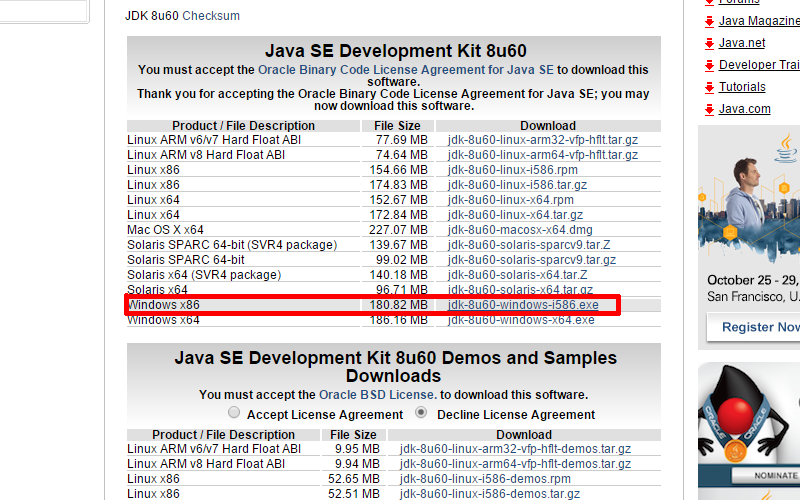Image resolution: width=800 pixels, height=500 pixels.
Task: Download jdk-8u60-linux-i586.rpm
Action: (513, 169)
